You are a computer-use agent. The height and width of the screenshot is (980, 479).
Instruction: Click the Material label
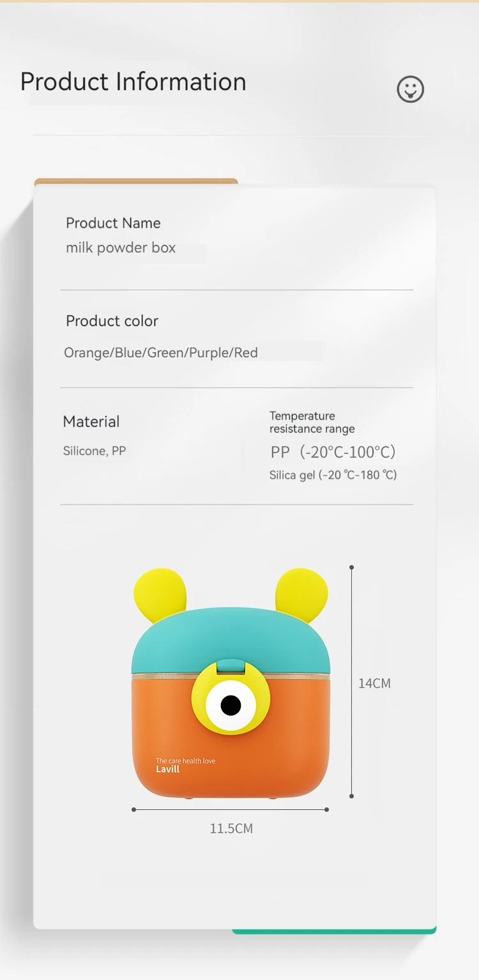(91, 421)
